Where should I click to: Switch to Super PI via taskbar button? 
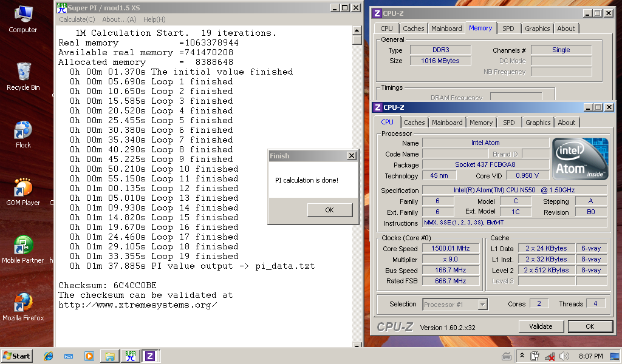pos(130,356)
